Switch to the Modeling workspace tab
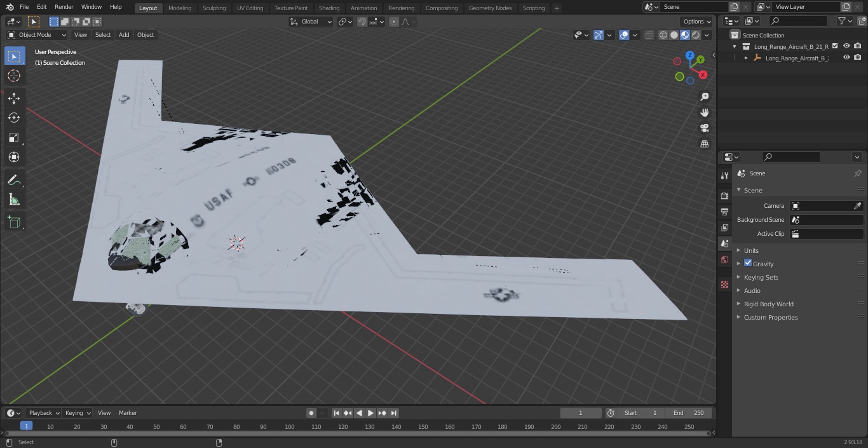The width and height of the screenshot is (868, 448). 180,8
